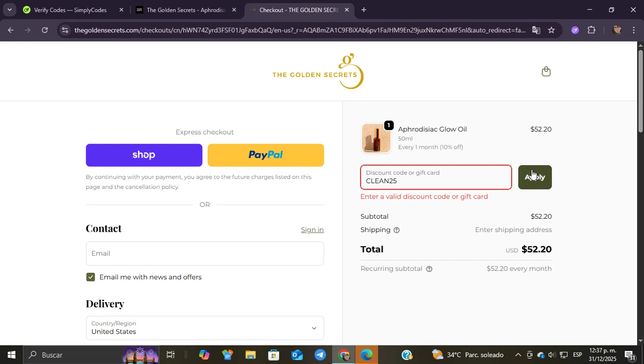Open the Copilot taskbar icon
Viewport: 644px width, 364px height.
pyautogui.click(x=204, y=355)
